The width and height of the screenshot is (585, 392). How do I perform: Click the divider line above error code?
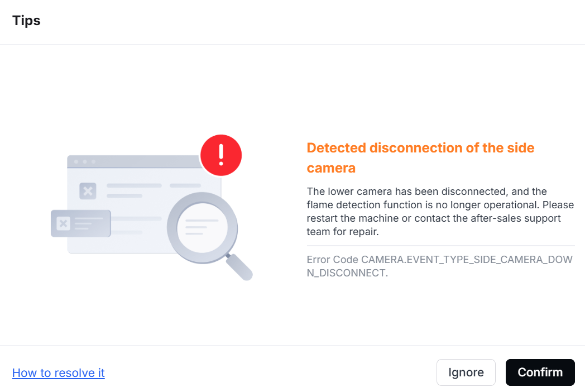[440, 246]
